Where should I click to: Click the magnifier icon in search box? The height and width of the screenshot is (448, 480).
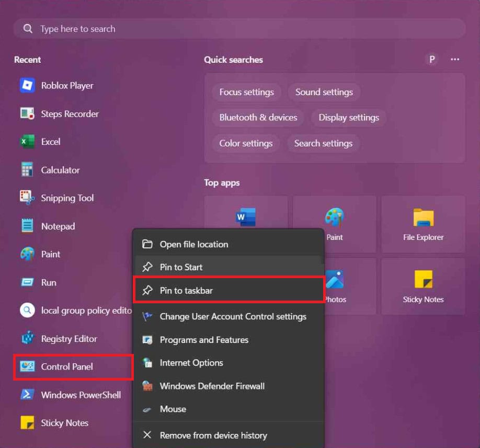coord(28,28)
